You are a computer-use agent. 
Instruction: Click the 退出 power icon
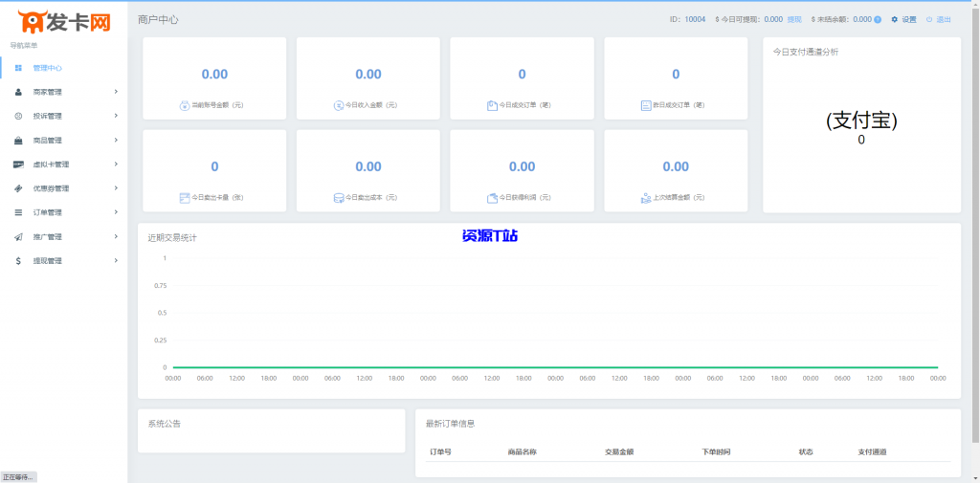tap(928, 19)
